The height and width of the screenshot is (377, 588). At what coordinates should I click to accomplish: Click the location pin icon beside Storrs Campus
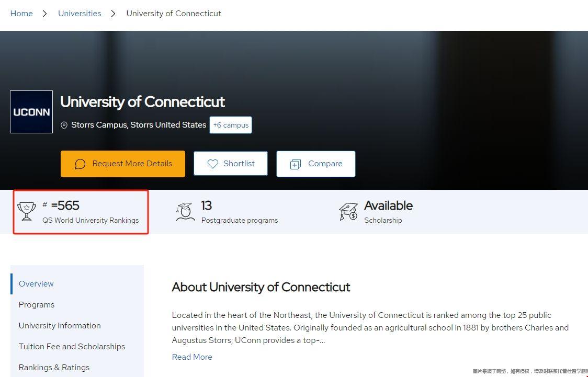coord(64,125)
